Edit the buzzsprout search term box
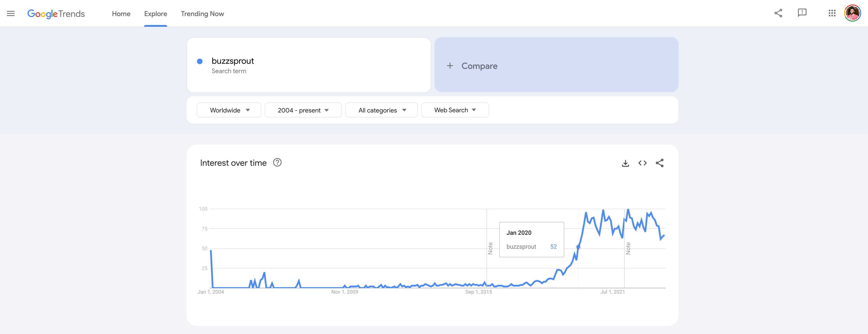 309,65
